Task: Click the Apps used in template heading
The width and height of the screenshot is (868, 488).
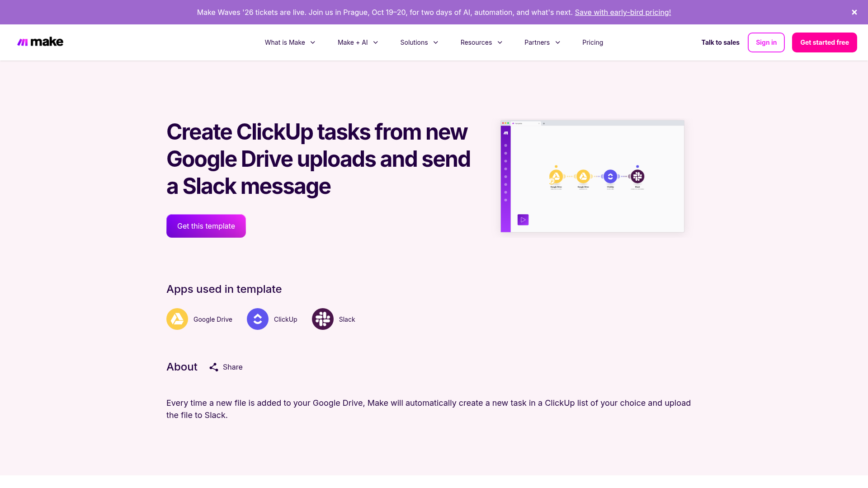Action: point(224,289)
